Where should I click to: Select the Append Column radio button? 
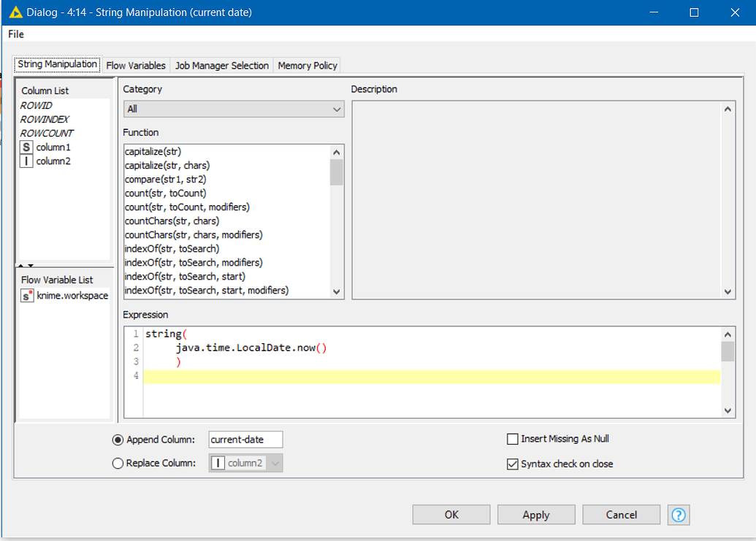coord(117,440)
